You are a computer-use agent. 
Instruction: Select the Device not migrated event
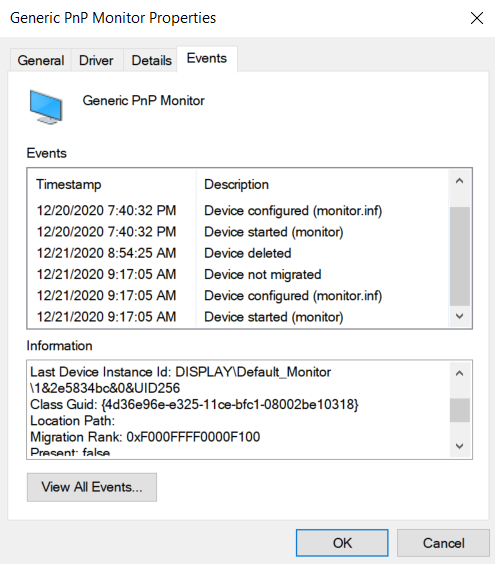tap(238, 274)
